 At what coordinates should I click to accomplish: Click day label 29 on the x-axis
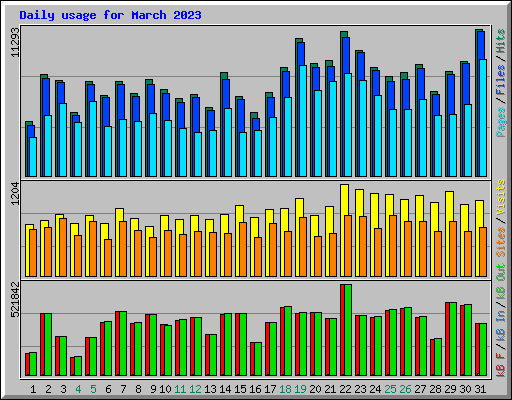click(x=450, y=389)
